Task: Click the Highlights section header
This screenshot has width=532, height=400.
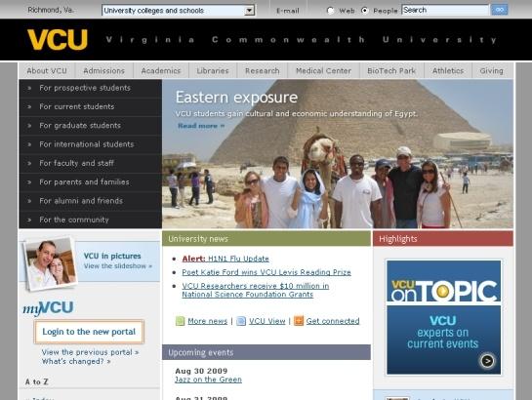Action: tap(443, 239)
